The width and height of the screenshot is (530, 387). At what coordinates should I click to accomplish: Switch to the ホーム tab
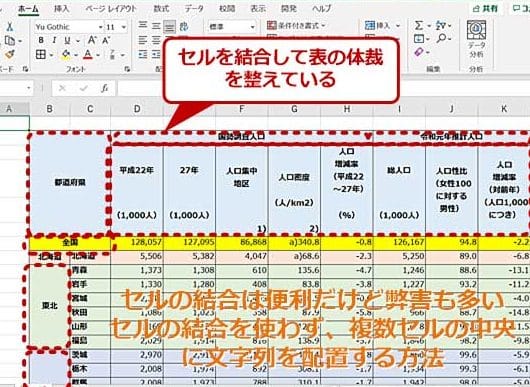coord(28,9)
